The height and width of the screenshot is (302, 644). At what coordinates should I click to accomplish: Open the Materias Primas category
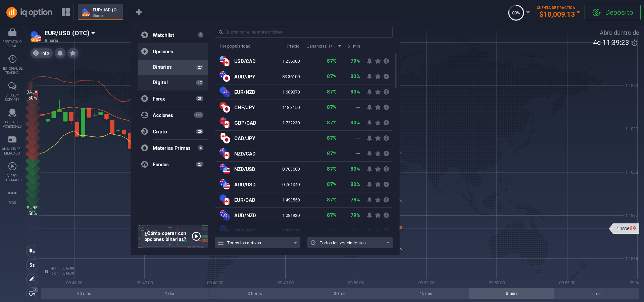click(x=173, y=148)
